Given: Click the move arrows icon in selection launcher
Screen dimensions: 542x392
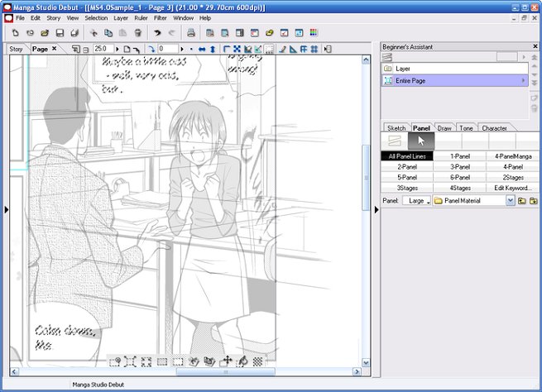Looking at the screenshot, I should click(x=227, y=361).
